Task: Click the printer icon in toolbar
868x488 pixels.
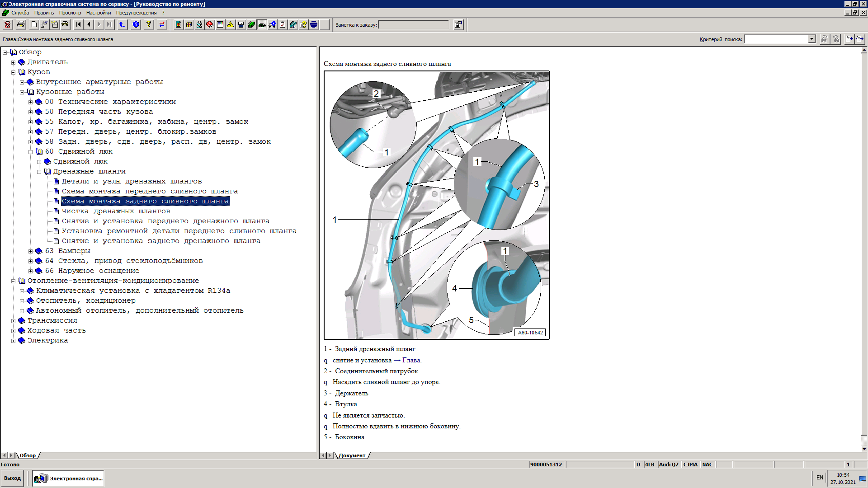Action: pyautogui.click(x=21, y=24)
